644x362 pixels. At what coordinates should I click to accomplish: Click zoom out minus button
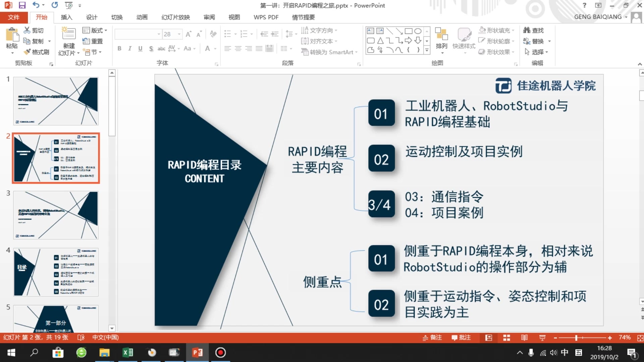pos(555,338)
